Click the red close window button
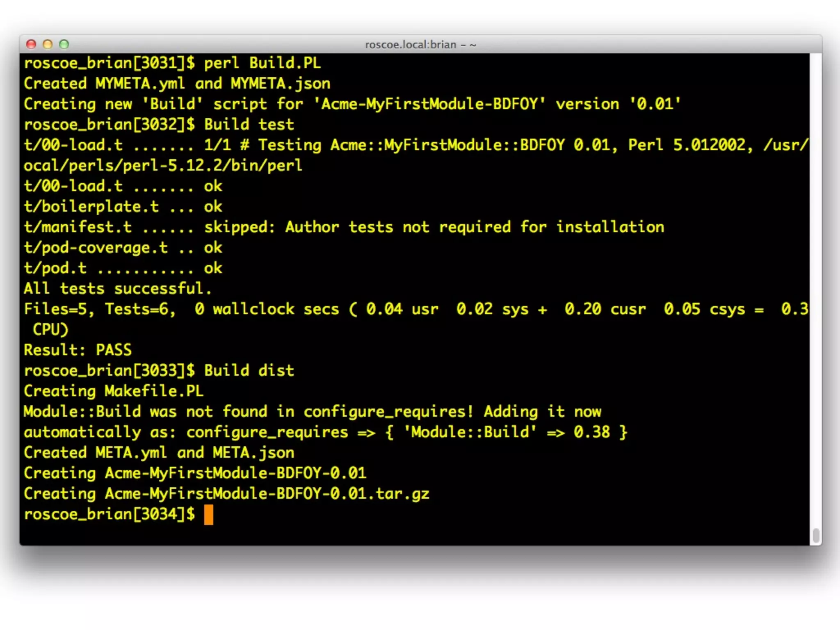 (31, 44)
